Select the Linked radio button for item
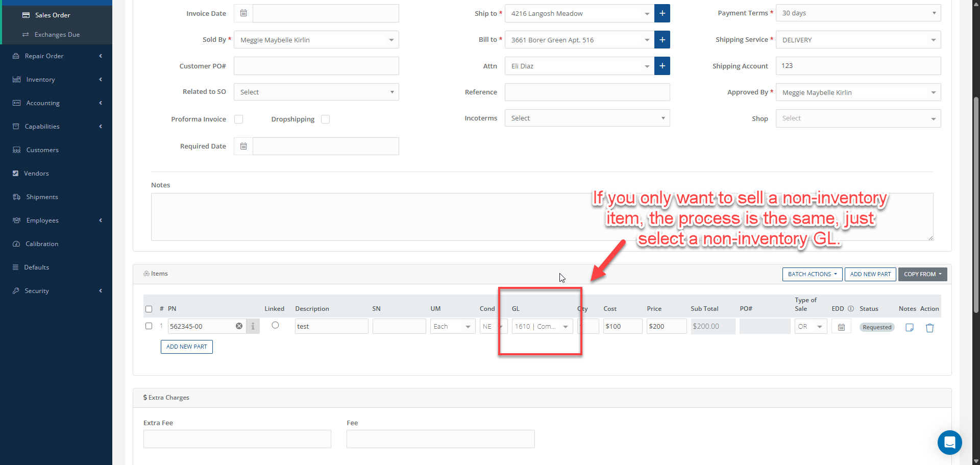980x465 pixels. pos(275,325)
